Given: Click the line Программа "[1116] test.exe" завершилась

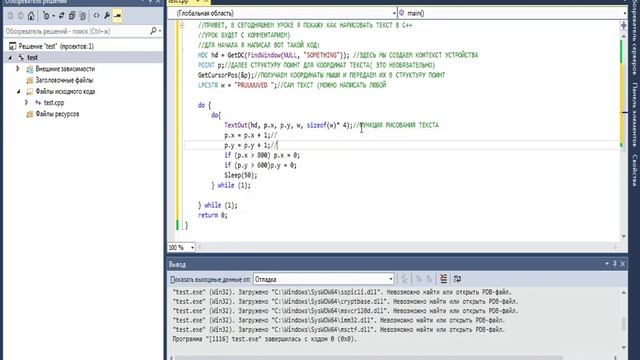Looking at the screenshot, I should point(264,339).
